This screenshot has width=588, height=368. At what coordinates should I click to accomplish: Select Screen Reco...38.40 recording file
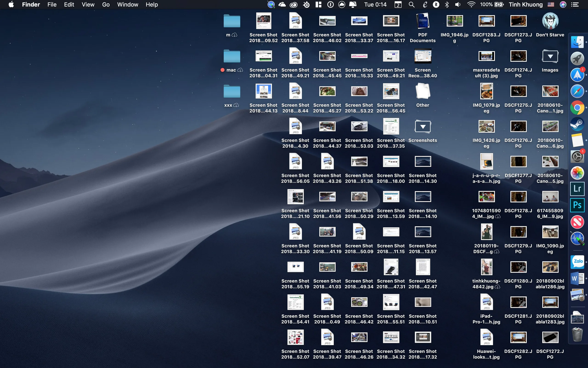423,56
